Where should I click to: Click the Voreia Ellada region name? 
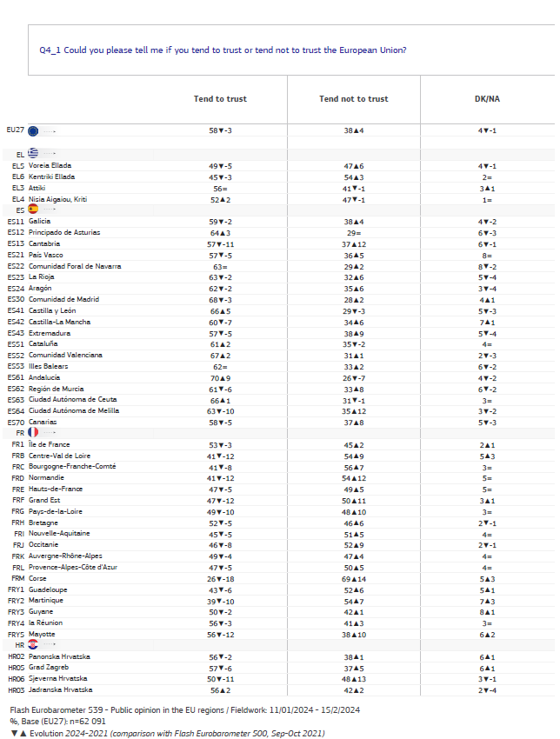pyautogui.click(x=50, y=165)
